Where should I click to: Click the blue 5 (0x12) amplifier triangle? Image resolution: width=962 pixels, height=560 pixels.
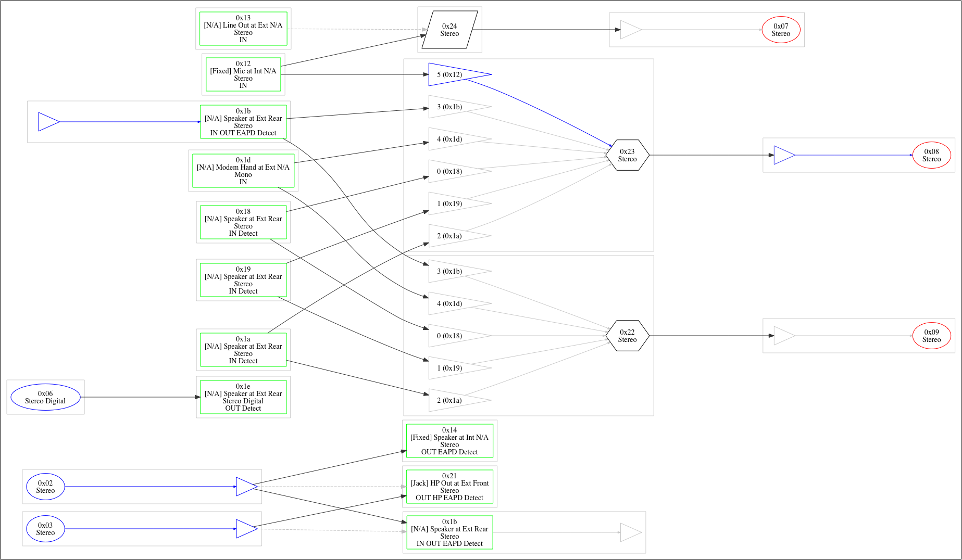[x=459, y=74]
